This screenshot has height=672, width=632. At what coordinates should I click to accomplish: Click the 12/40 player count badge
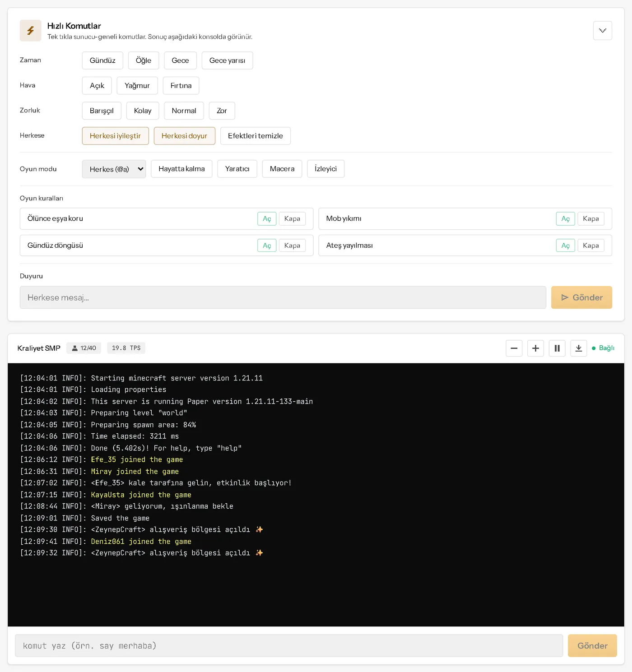pyautogui.click(x=84, y=348)
